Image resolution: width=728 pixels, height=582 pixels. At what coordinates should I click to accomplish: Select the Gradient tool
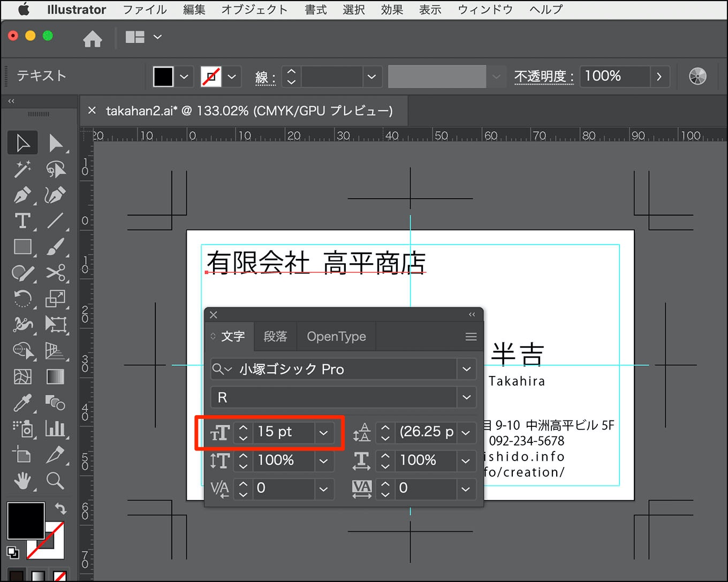[x=56, y=377]
